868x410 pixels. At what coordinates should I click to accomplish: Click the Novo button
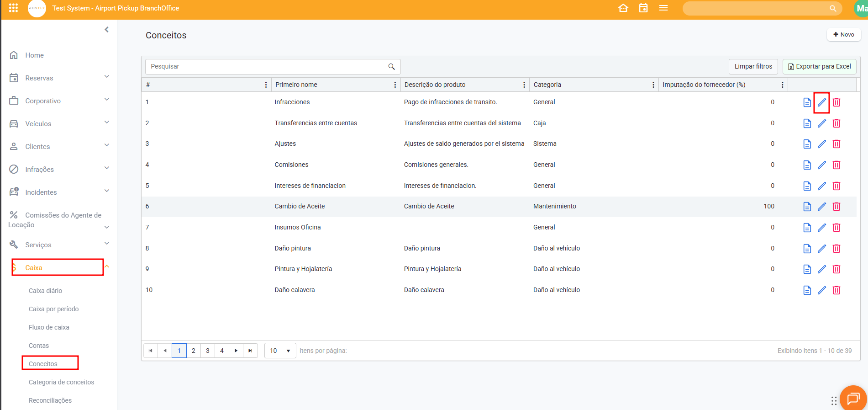point(843,34)
